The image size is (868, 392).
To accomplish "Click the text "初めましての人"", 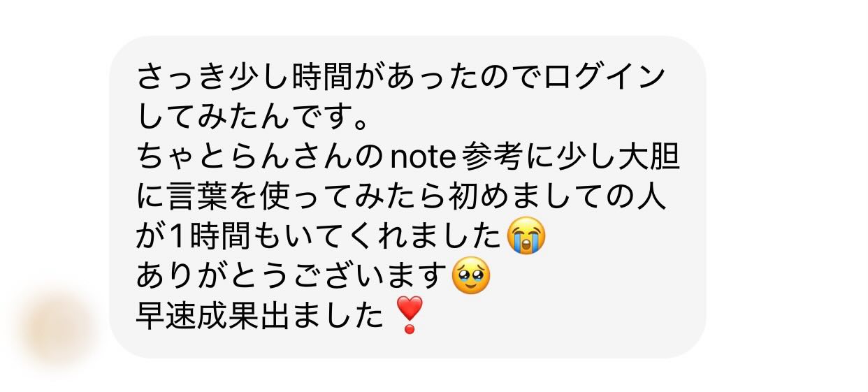I will point(555,198).
